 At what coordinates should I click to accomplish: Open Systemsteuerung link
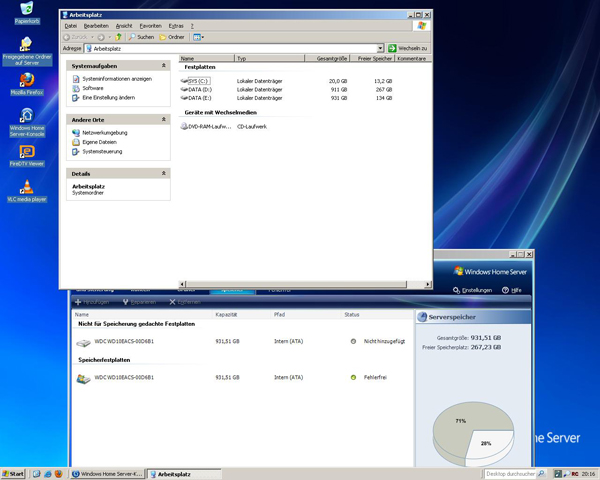click(97, 152)
